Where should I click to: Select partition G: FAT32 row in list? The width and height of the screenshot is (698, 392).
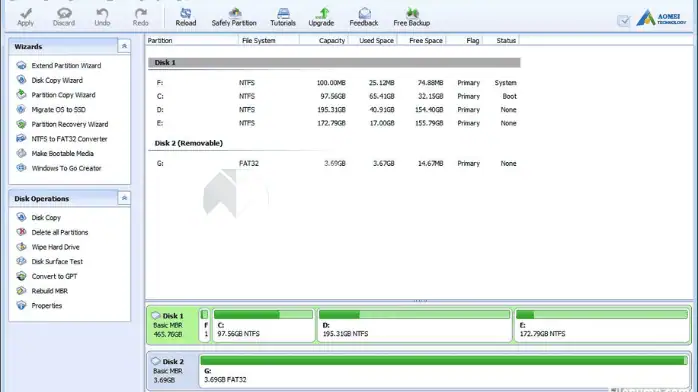click(334, 163)
